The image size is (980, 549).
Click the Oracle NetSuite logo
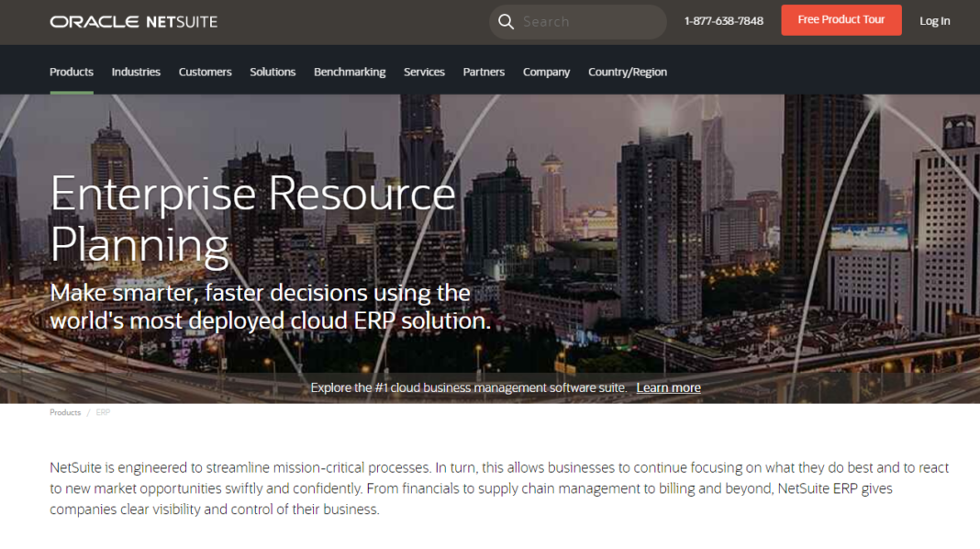click(133, 20)
